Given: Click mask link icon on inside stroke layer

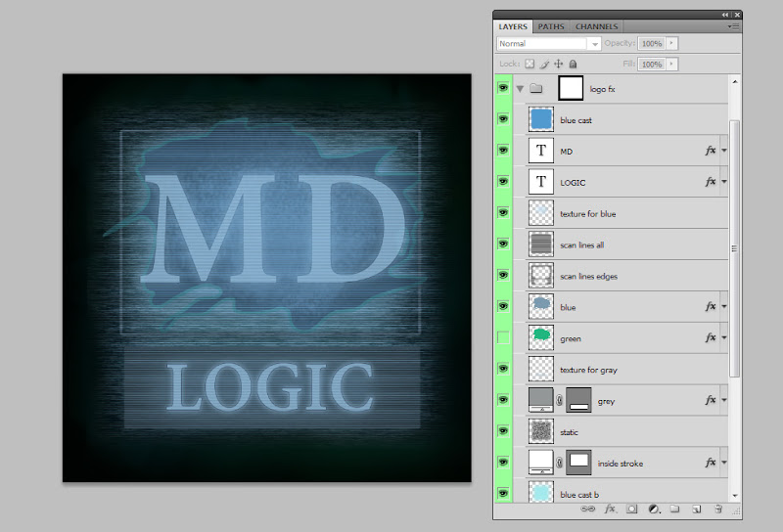Looking at the screenshot, I should 559,463.
